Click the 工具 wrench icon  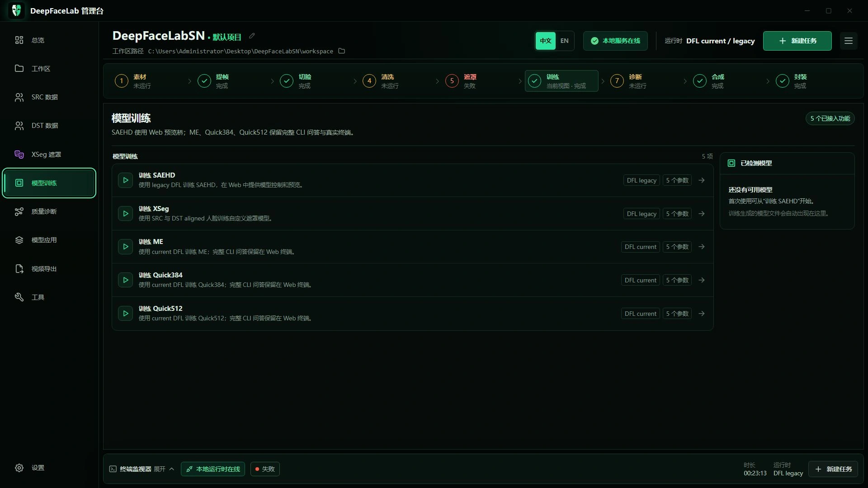coord(19,297)
